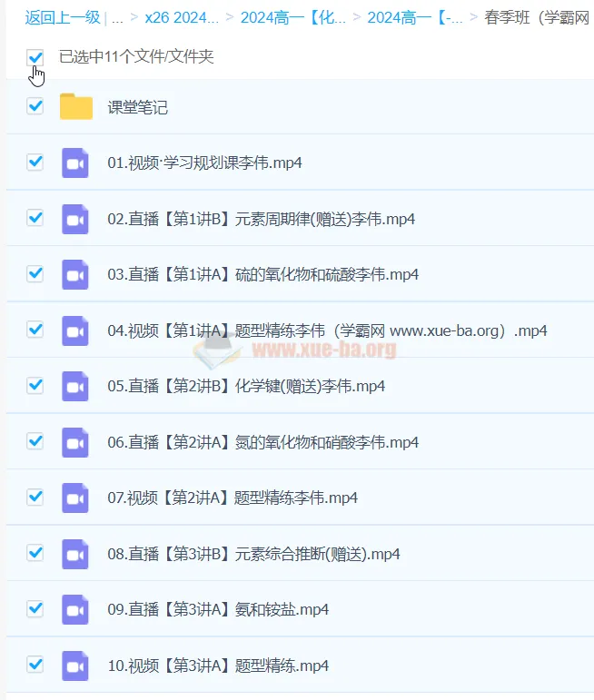Click video icon for 10.视频 题型精练.mp4
594x700 pixels.
coord(75,665)
